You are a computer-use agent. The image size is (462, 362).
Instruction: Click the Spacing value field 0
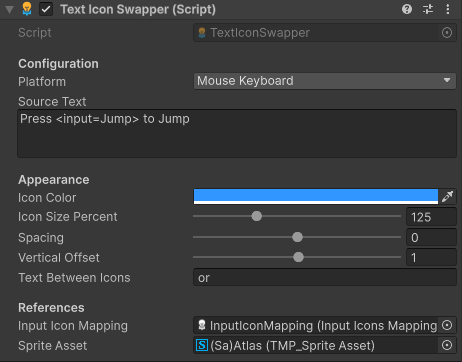click(431, 237)
